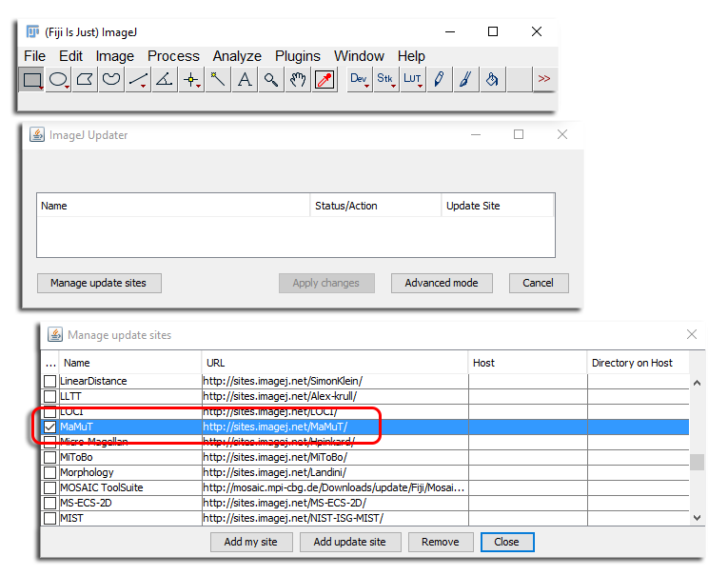Image resolution: width=728 pixels, height=576 pixels.
Task: Open the More Tools menu
Action: click(544, 79)
